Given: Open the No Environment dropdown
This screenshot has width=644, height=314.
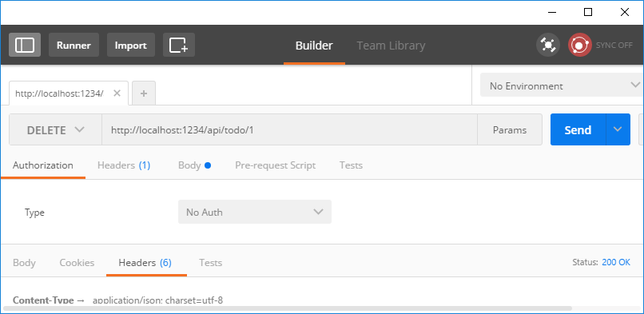Looking at the screenshot, I should [x=561, y=85].
